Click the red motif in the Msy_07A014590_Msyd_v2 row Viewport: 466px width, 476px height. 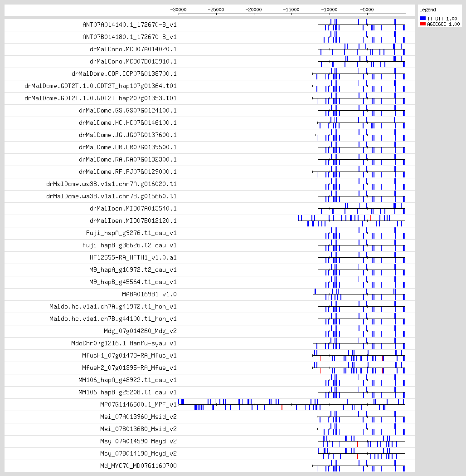(x=358, y=444)
